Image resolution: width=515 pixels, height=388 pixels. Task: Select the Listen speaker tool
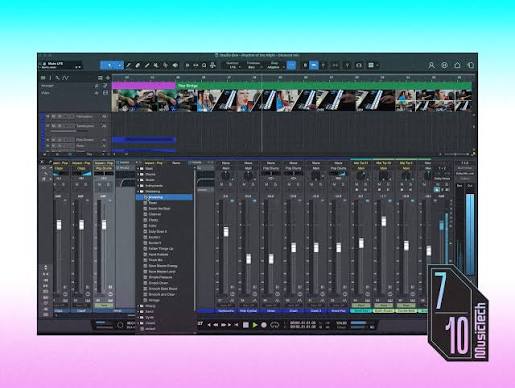(x=175, y=65)
